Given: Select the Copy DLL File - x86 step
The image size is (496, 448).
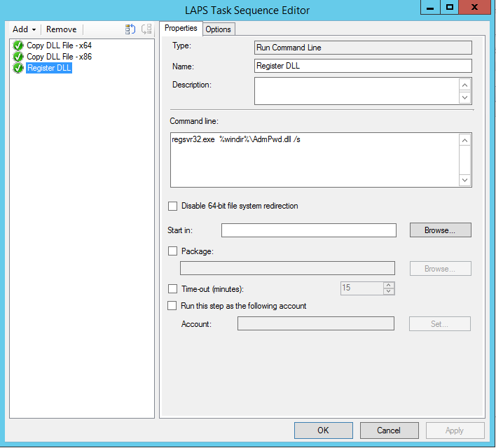Looking at the screenshot, I should coord(59,57).
